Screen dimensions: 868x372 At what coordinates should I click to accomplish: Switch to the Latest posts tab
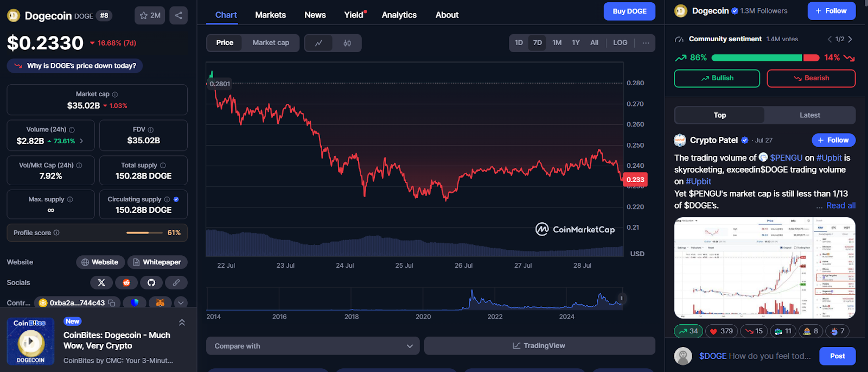809,115
